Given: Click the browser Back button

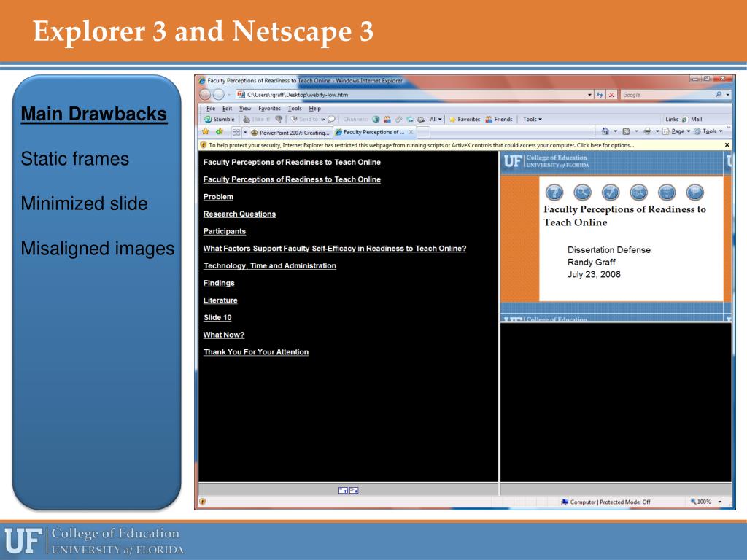Looking at the screenshot, I should [x=205, y=94].
